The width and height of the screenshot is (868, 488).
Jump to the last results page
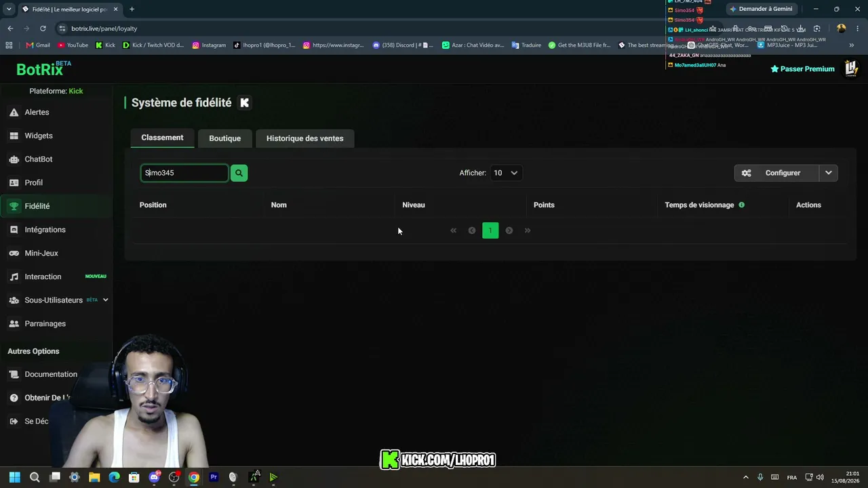[528, 230]
